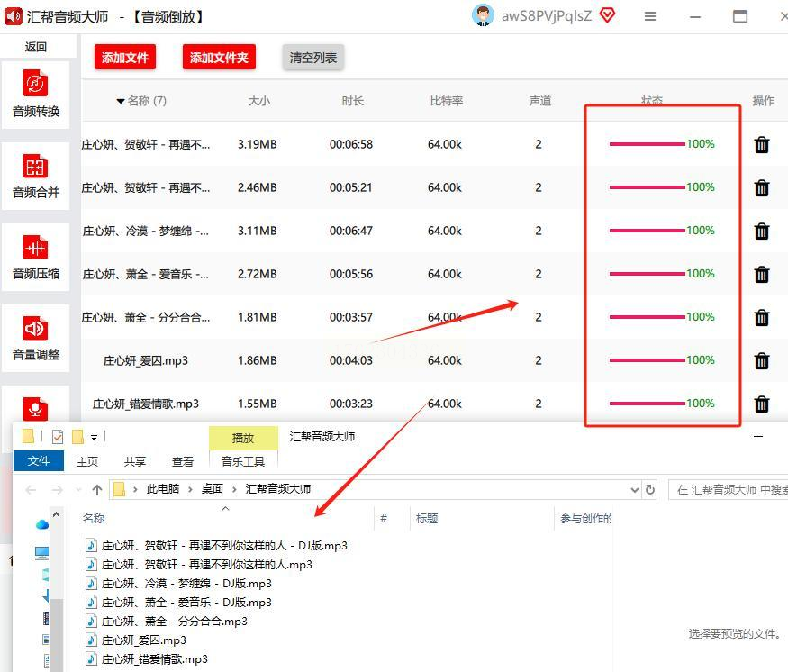Click the username awS8PVjPqlsZ
This screenshot has height=672, width=788.
click(547, 16)
